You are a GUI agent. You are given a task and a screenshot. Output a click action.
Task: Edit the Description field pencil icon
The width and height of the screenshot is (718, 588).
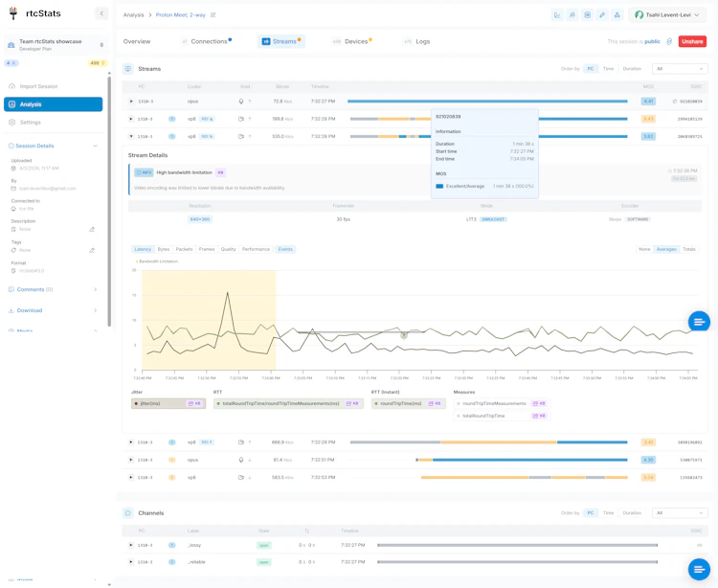(92, 229)
